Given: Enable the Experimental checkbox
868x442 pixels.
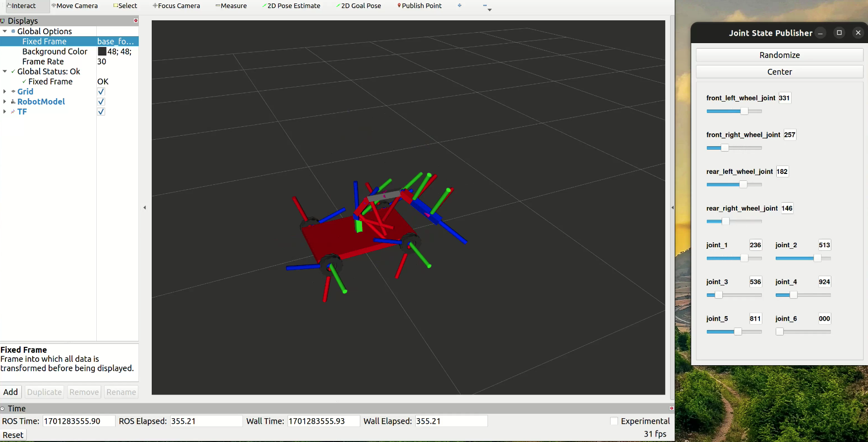Looking at the screenshot, I should 614,421.
